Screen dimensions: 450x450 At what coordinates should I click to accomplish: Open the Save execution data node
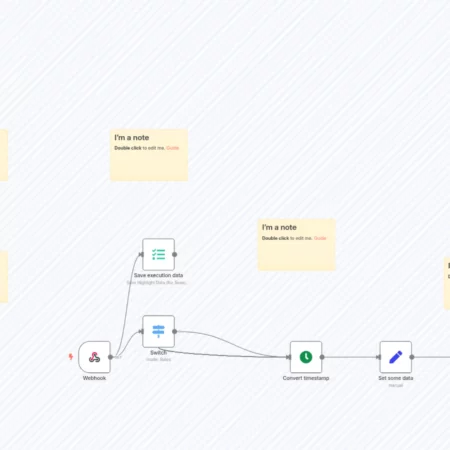[x=158, y=254]
